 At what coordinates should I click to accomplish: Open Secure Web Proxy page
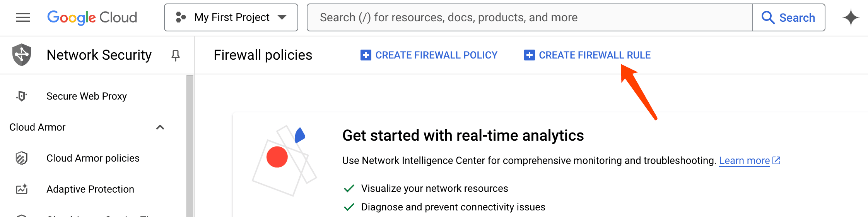pyautogui.click(x=87, y=96)
